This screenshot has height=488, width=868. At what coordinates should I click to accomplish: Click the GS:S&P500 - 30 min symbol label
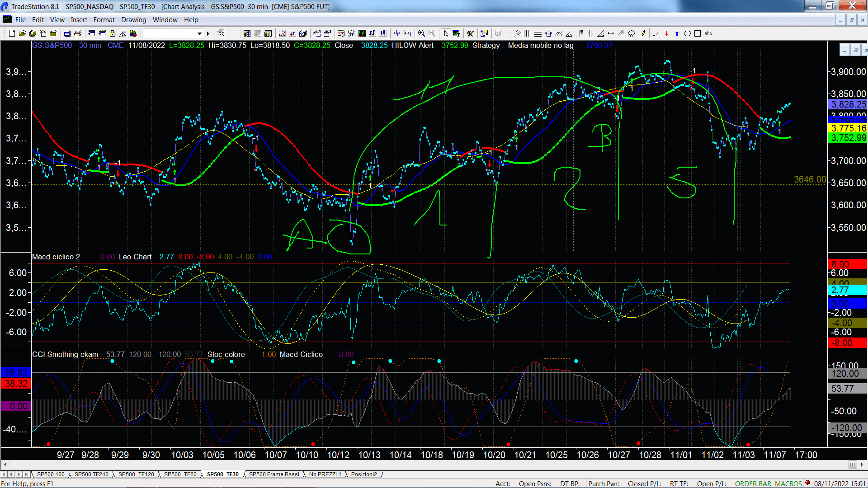tap(66, 45)
